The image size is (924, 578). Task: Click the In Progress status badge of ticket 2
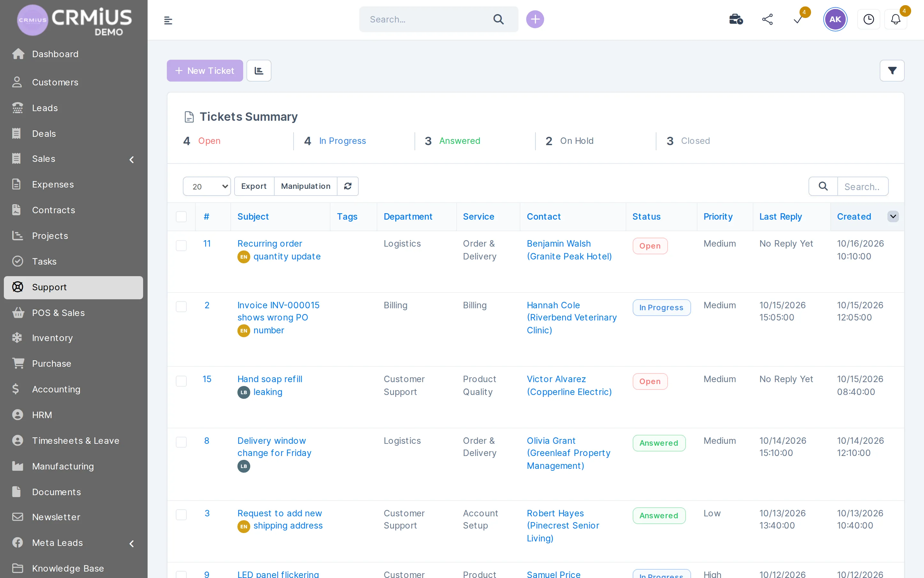point(661,307)
